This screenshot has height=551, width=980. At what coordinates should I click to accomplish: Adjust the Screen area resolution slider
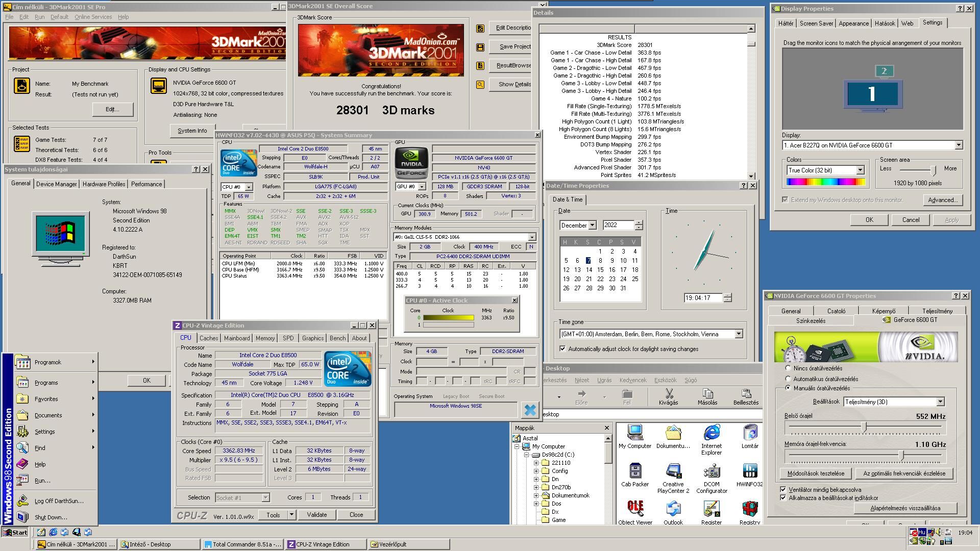(x=933, y=170)
